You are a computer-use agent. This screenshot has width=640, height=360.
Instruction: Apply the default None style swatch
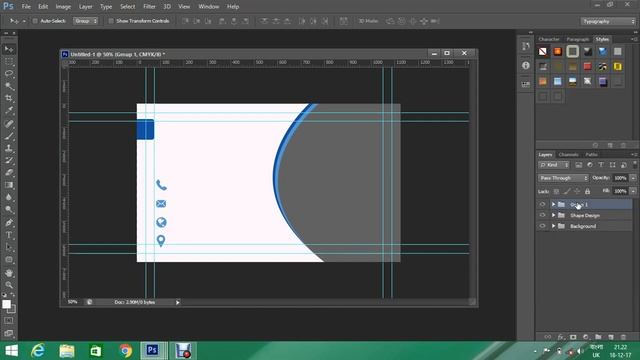tap(543, 51)
